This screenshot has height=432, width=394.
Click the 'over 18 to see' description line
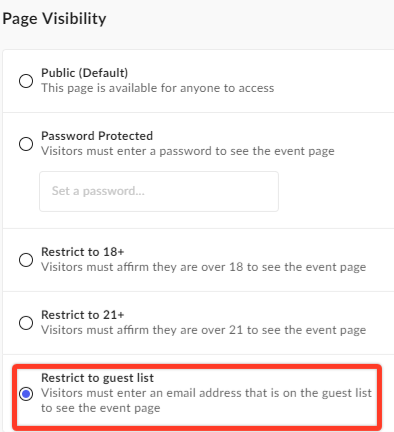pos(204,267)
